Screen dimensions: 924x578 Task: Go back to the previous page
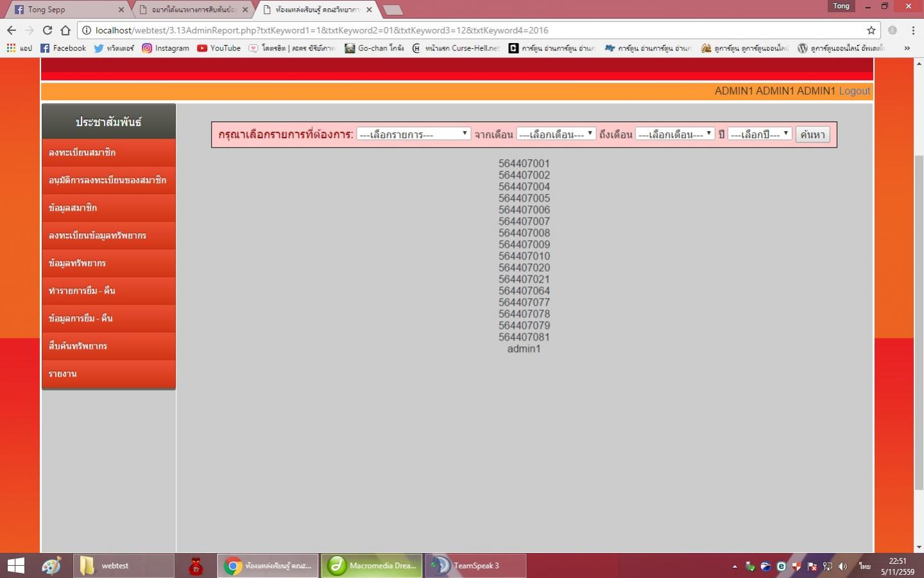point(12,30)
